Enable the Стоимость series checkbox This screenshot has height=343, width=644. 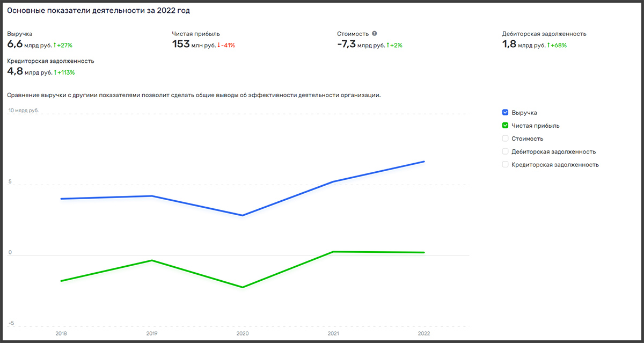tap(505, 138)
